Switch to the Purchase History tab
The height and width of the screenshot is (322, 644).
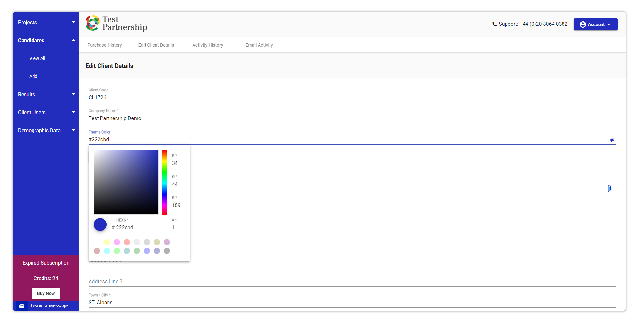click(105, 45)
